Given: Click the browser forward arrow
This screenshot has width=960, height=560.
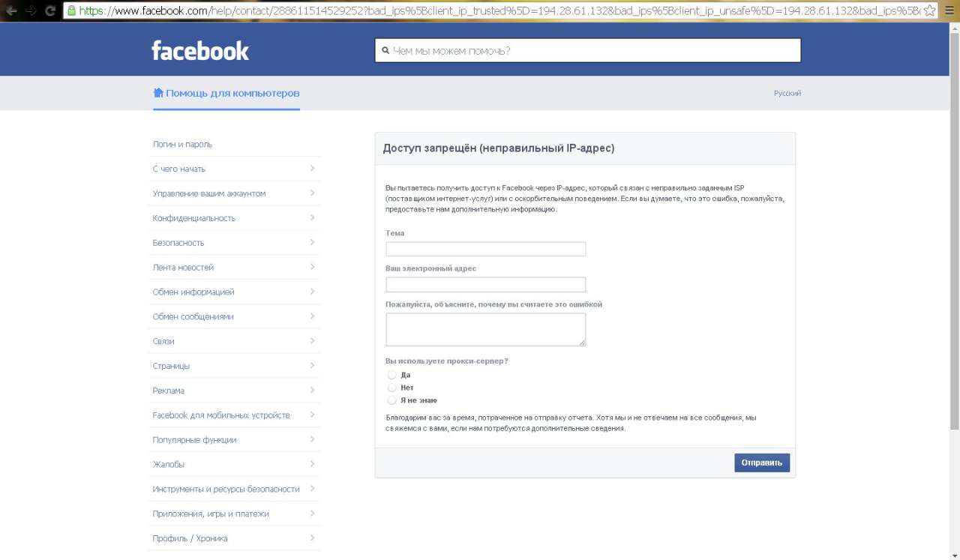Looking at the screenshot, I should (x=31, y=10).
